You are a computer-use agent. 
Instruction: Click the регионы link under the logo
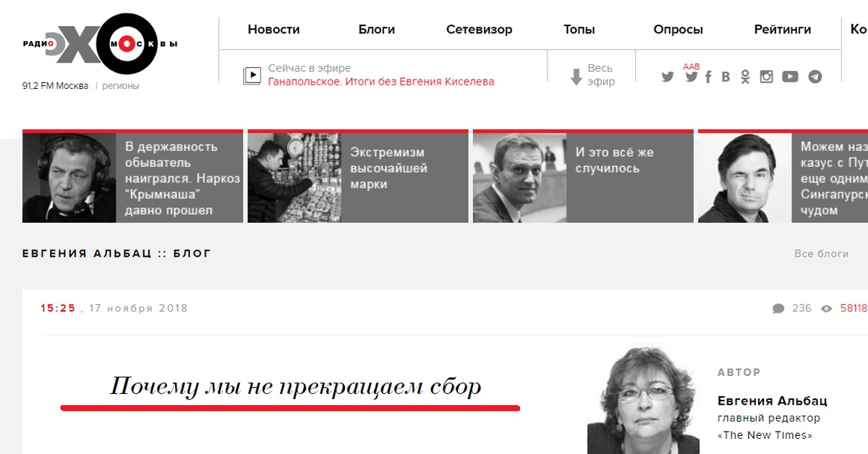(x=121, y=86)
